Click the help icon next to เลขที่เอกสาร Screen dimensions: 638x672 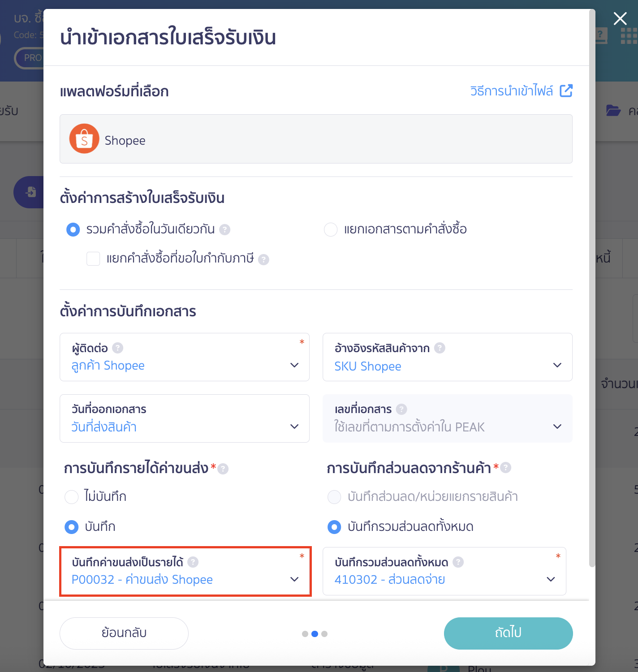[402, 409]
